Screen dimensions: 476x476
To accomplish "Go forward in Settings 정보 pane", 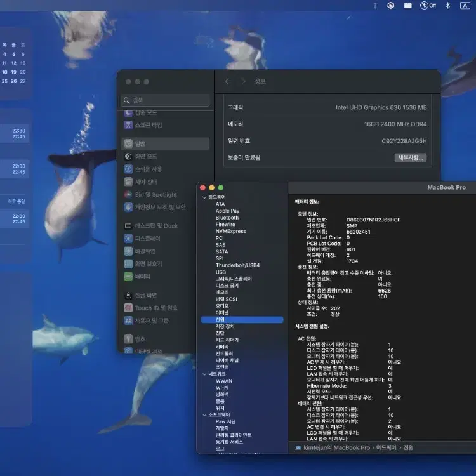I will (243, 81).
